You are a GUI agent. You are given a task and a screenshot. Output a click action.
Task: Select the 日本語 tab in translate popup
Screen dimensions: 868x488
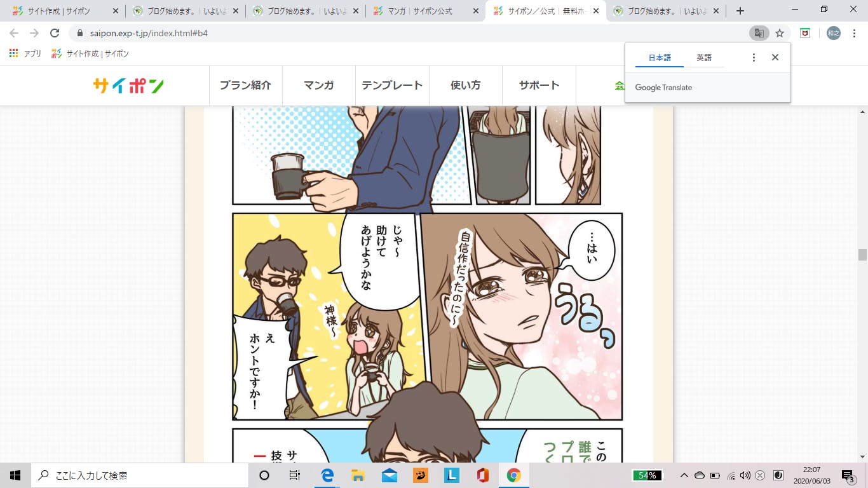tap(660, 58)
